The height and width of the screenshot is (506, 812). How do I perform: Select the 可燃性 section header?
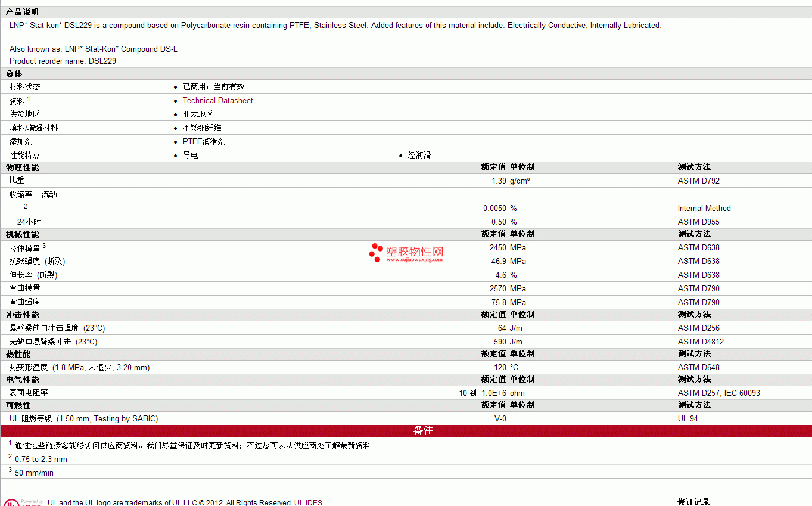(18, 406)
